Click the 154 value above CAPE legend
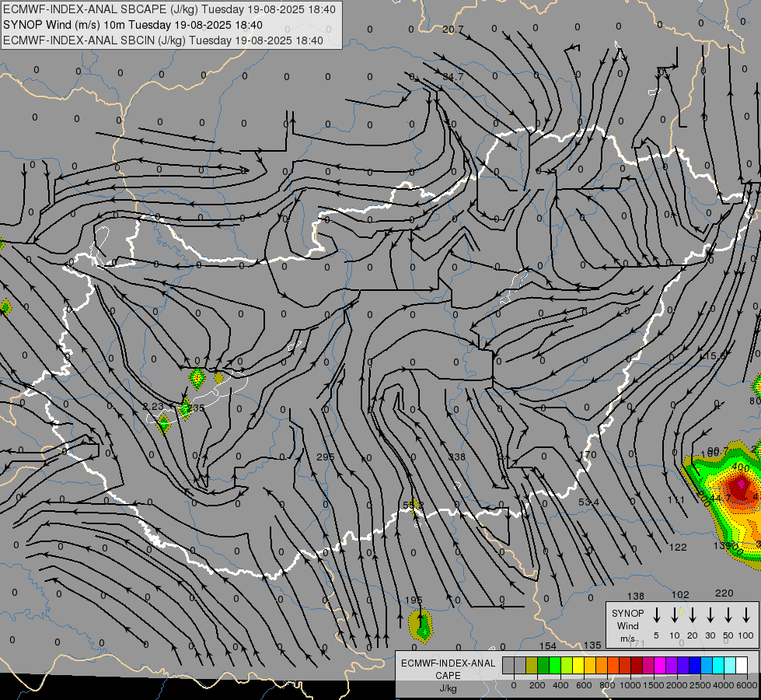This screenshot has width=761, height=700. click(548, 646)
